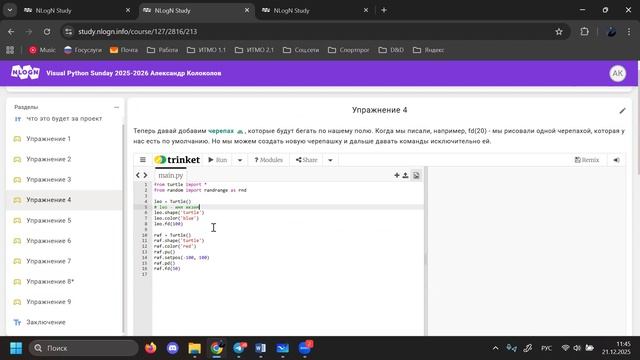Viewport: 640px width, 360px height.
Task: Open ИТМО 1.1 bookmarks folder
Action: 206,50
